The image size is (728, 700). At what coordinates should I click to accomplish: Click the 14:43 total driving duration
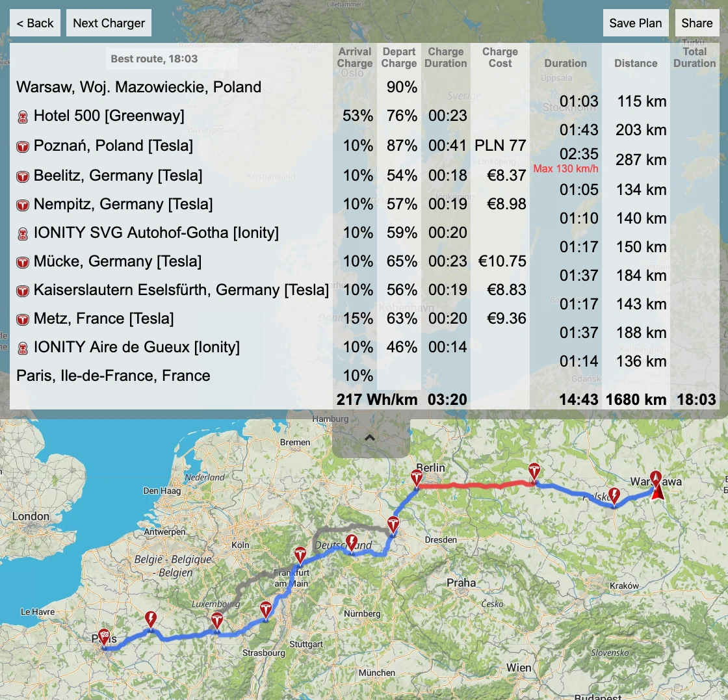coord(578,400)
